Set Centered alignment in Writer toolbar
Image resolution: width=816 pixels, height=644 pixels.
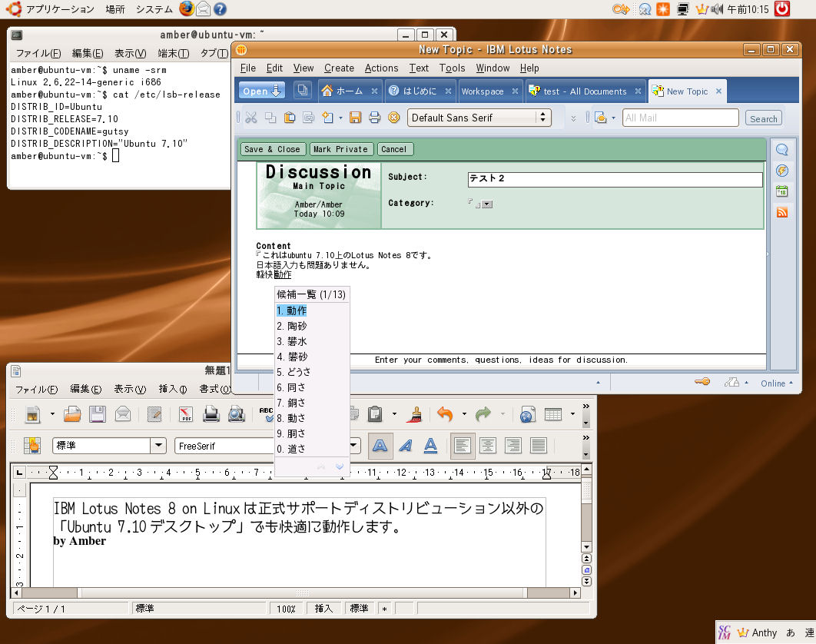(x=488, y=446)
